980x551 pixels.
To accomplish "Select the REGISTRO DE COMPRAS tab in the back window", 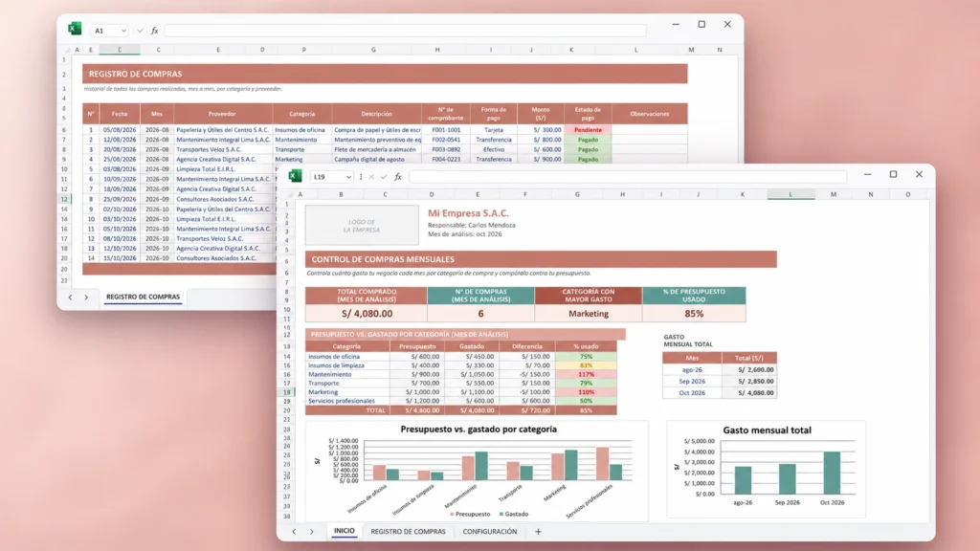I will [x=144, y=297].
